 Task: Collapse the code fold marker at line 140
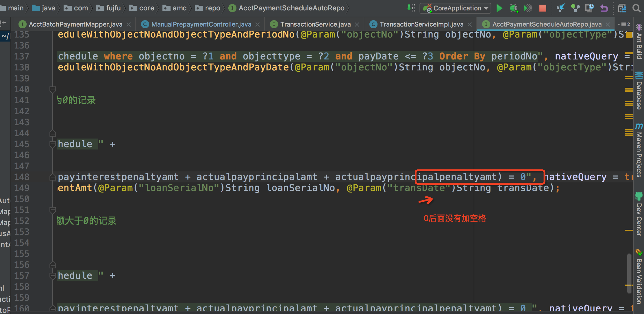pos(53,89)
